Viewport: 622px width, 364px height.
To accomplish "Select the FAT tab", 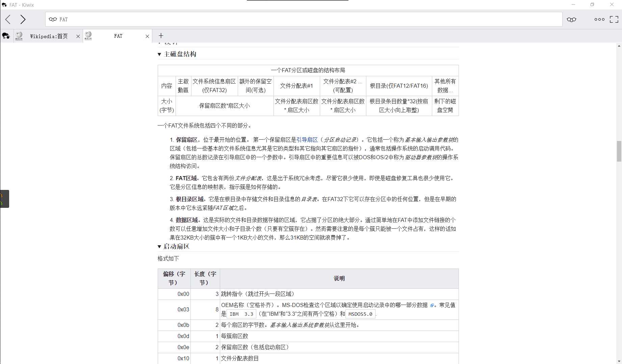I will pyautogui.click(x=118, y=36).
